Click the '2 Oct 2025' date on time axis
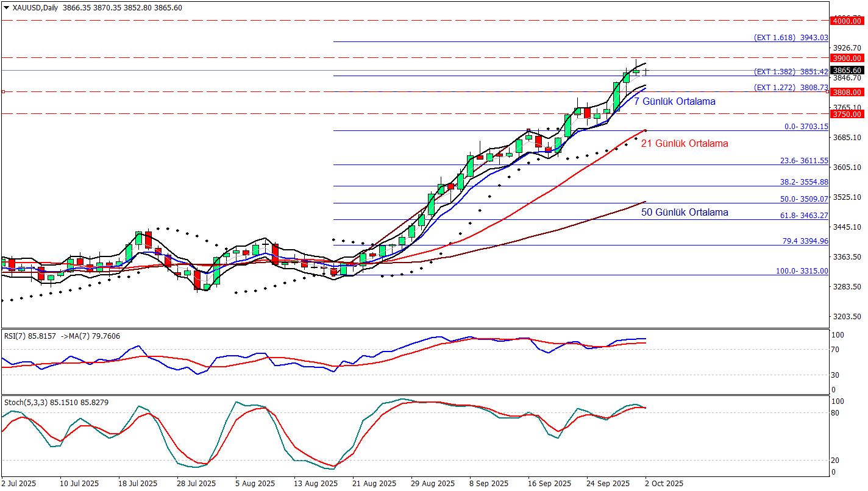 coord(664,483)
